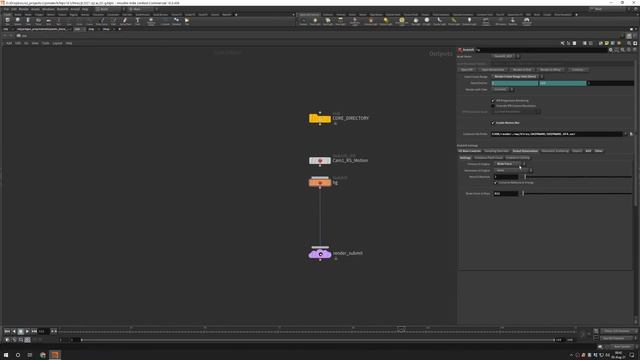Add a Spot Light from the shelf
Screen dimensions: 640x360
coord(328,21)
